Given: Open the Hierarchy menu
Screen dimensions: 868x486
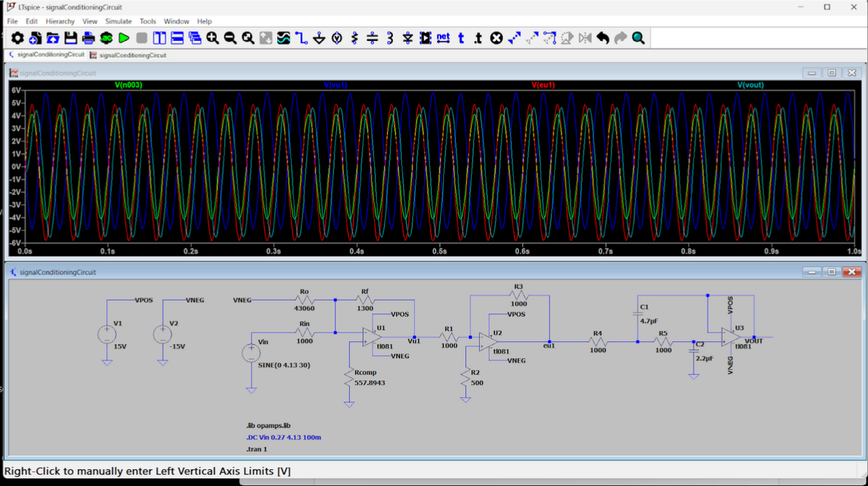Looking at the screenshot, I should tap(60, 21).
